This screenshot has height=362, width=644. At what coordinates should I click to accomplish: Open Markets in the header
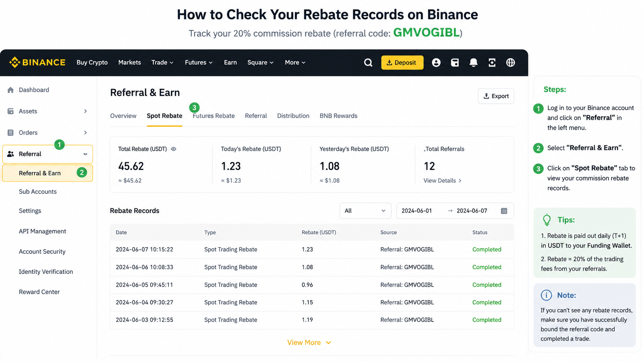click(129, 62)
